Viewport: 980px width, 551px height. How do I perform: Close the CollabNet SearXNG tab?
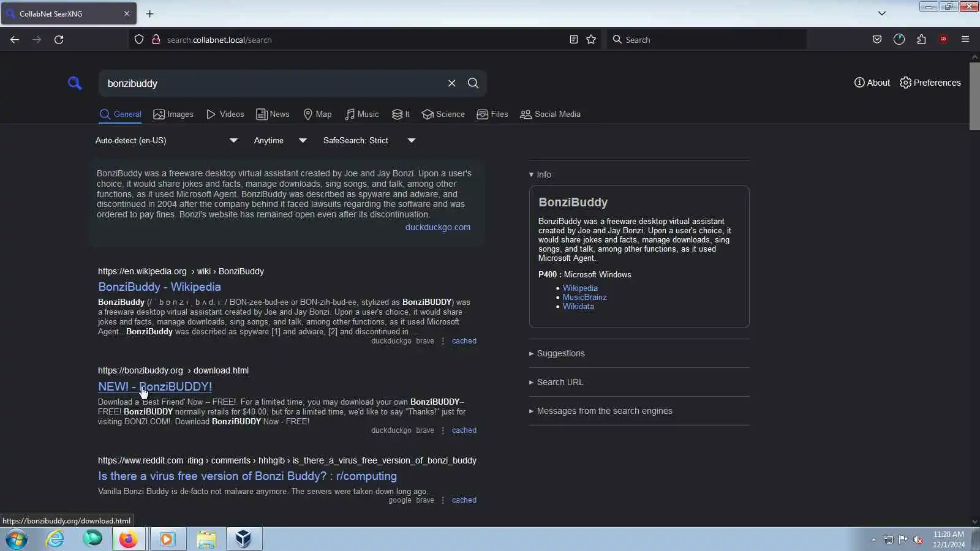(127, 13)
